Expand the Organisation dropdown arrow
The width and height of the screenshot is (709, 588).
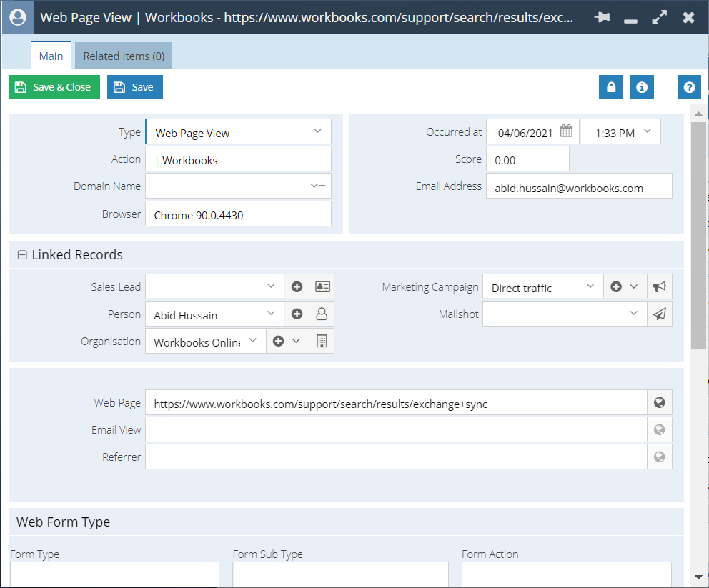tap(253, 340)
